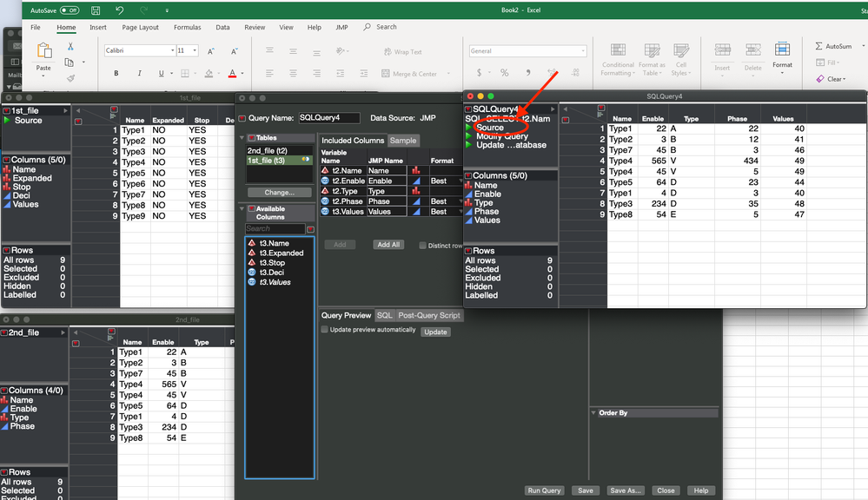Image resolution: width=868 pixels, height=500 pixels.
Task: Enable Update preview automatically checkbox
Action: tap(325, 330)
